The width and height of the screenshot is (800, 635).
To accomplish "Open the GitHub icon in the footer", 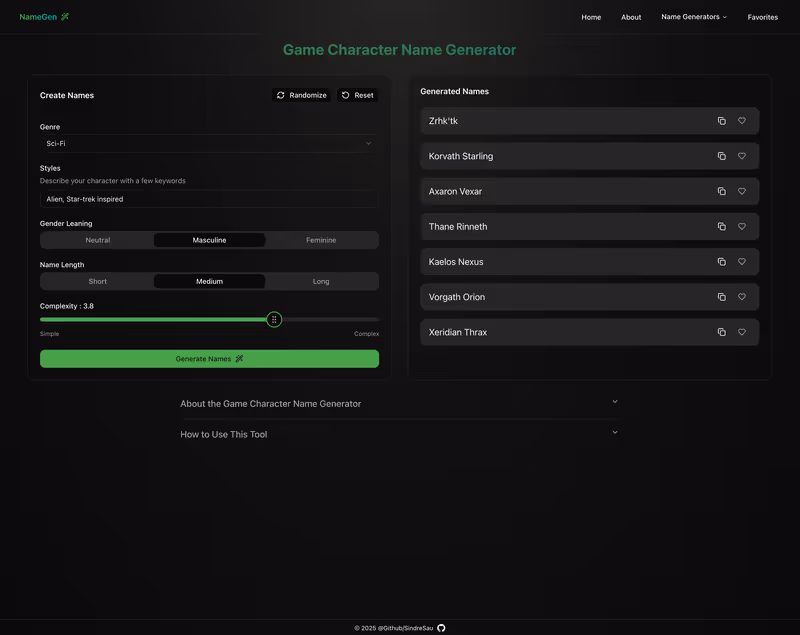I will click(439, 627).
